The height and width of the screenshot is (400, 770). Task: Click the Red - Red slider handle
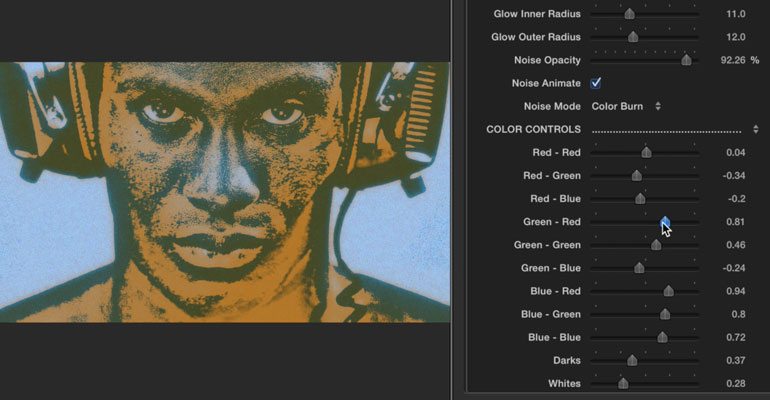646,153
